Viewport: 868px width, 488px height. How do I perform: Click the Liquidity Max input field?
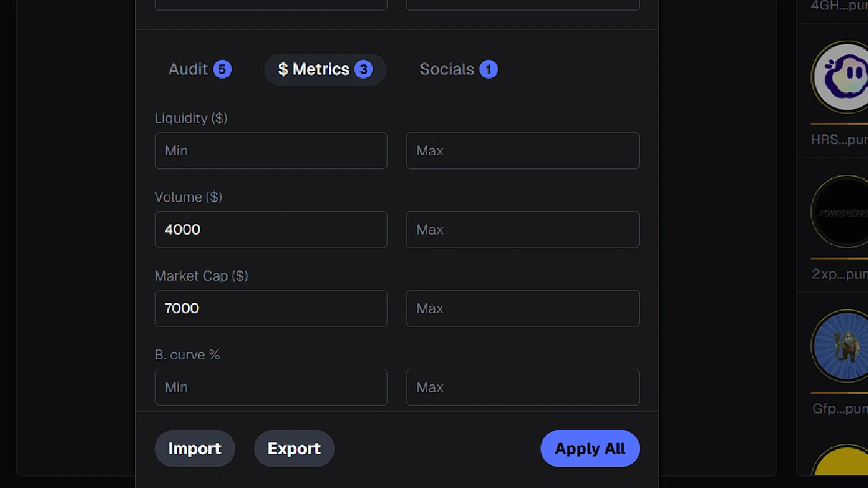[x=522, y=150]
